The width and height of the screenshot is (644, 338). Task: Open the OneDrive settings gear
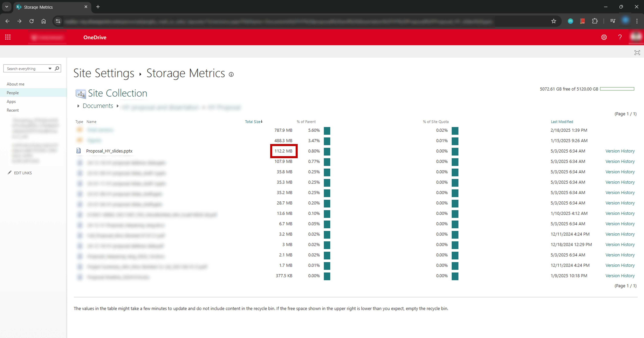point(604,37)
